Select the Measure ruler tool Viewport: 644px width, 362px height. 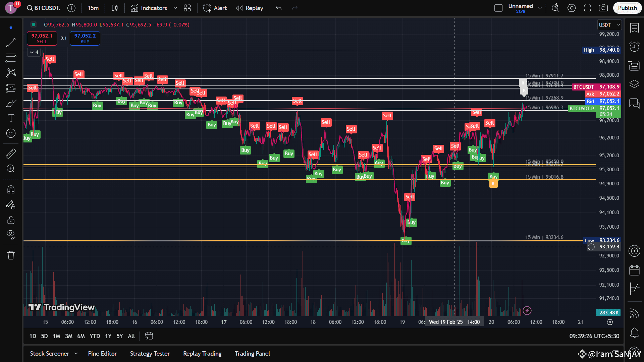coord(11,154)
